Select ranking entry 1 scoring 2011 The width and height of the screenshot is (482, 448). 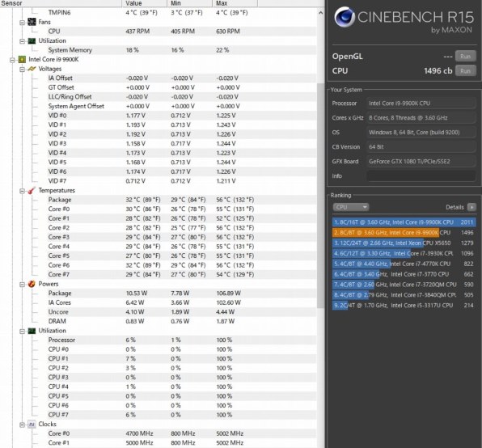click(404, 222)
